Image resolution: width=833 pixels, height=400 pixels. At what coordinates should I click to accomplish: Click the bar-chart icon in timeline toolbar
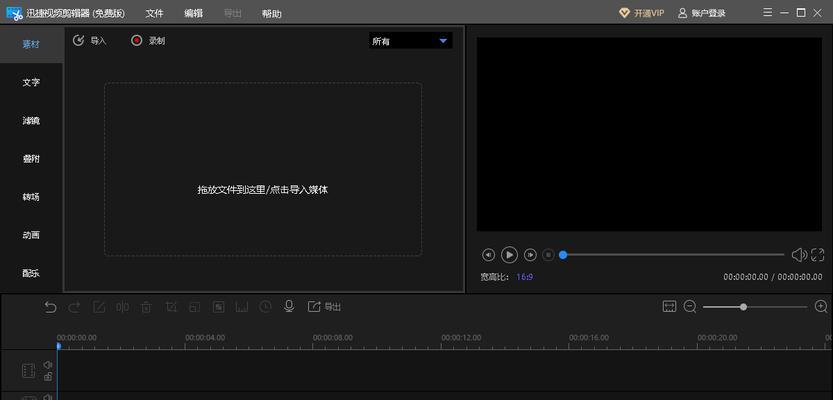point(242,307)
